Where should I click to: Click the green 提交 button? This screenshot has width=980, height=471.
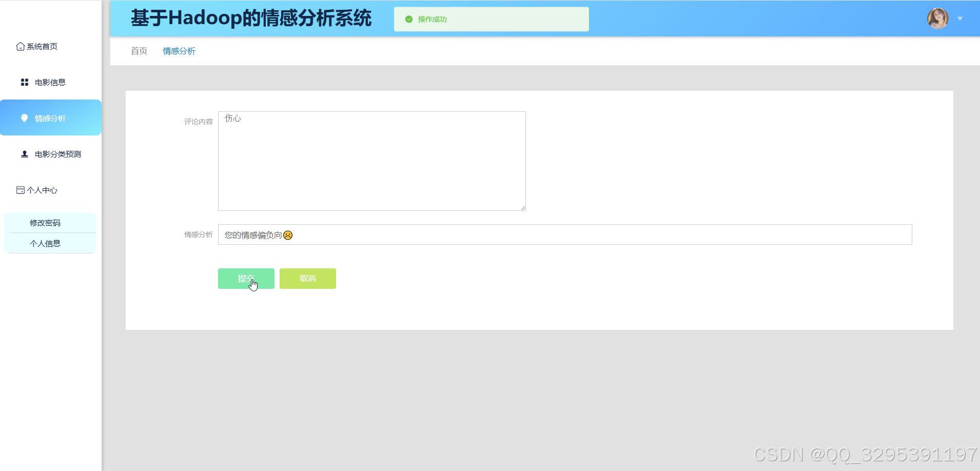point(246,279)
